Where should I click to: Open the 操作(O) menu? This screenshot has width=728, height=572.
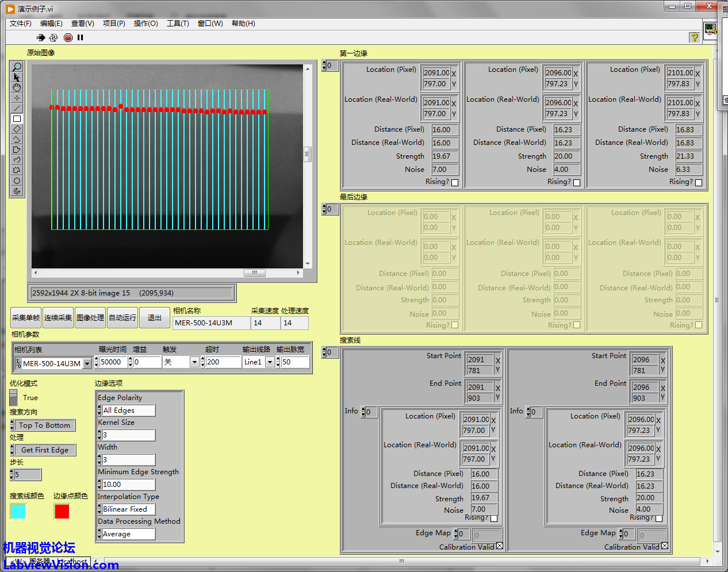[145, 24]
